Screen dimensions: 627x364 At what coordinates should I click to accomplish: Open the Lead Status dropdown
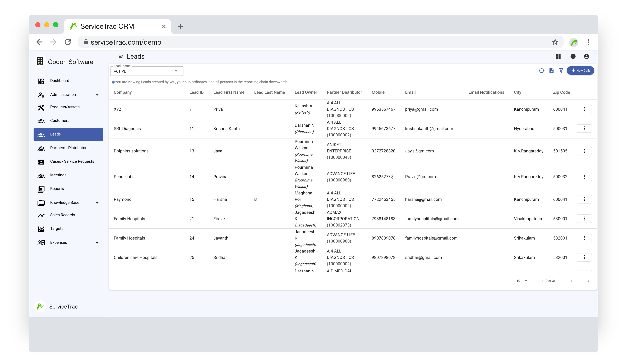pos(147,71)
